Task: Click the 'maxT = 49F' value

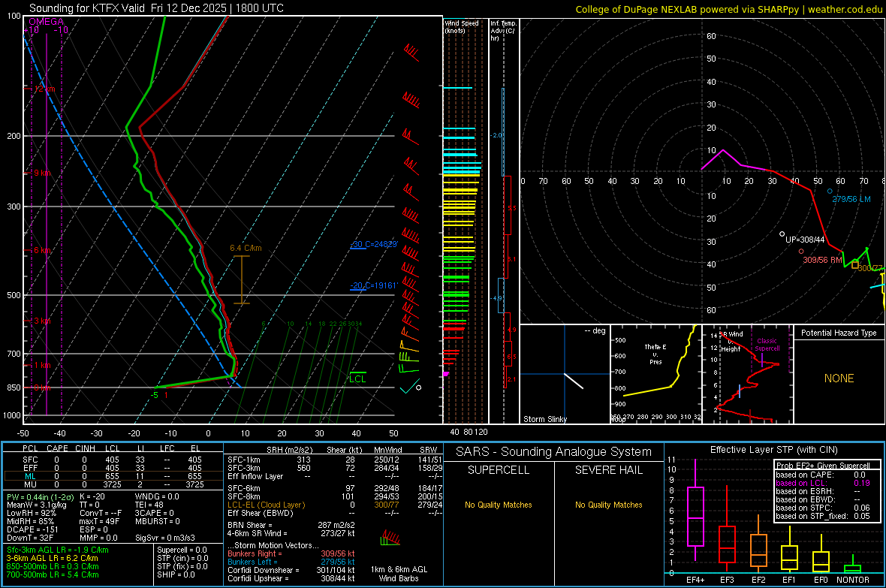Action: (x=99, y=521)
